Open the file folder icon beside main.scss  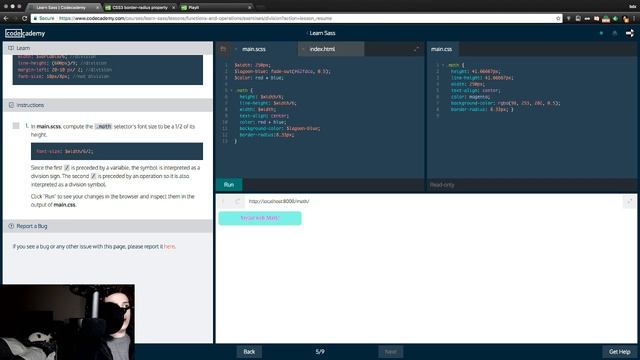point(223,49)
